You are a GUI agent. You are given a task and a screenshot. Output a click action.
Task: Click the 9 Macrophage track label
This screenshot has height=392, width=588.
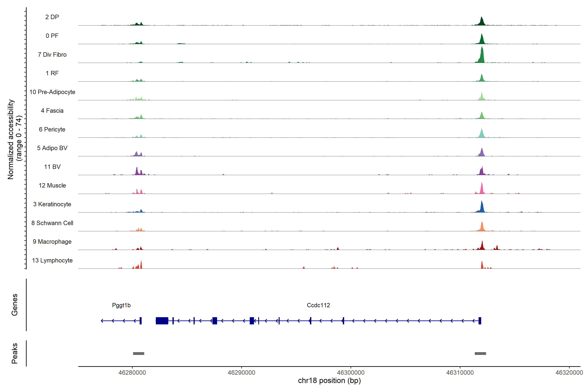52,242
